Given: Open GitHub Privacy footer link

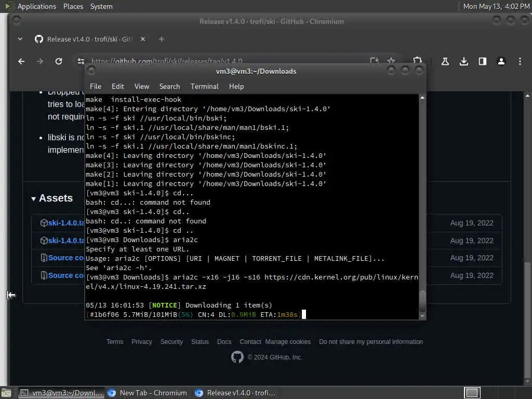Looking at the screenshot, I should tap(141, 342).
